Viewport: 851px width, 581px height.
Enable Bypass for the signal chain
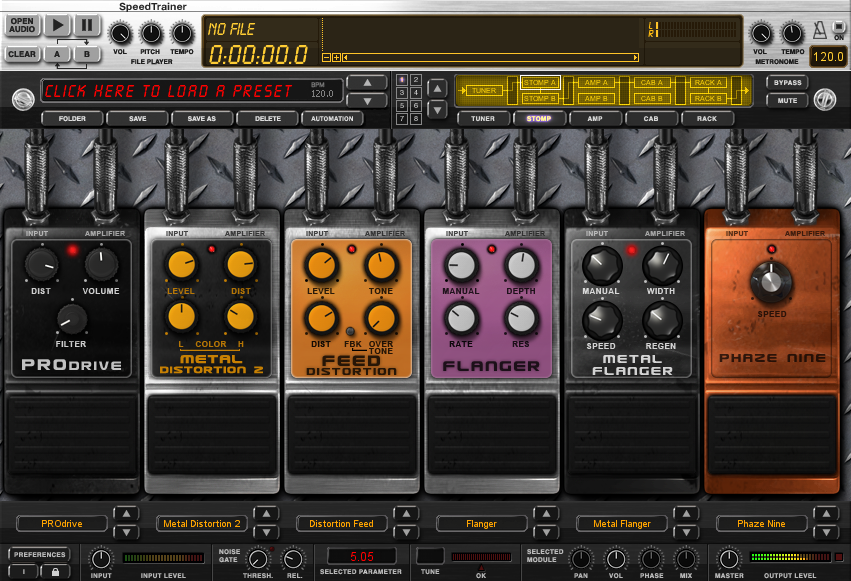tap(786, 83)
